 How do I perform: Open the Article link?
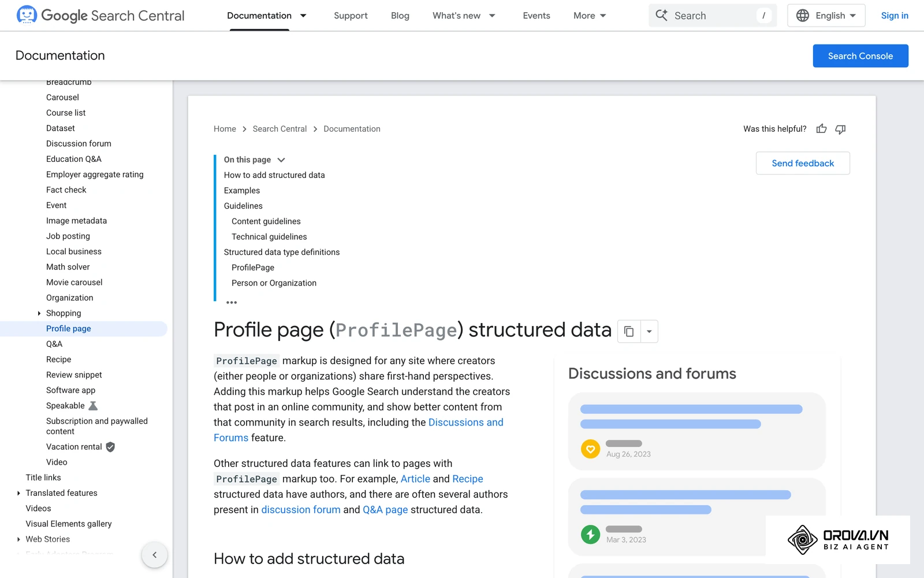(415, 479)
